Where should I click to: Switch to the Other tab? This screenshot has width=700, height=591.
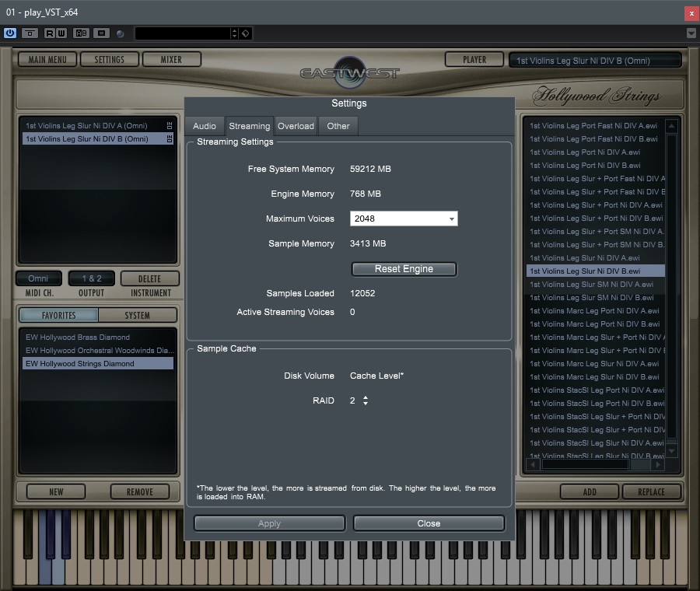tap(338, 126)
